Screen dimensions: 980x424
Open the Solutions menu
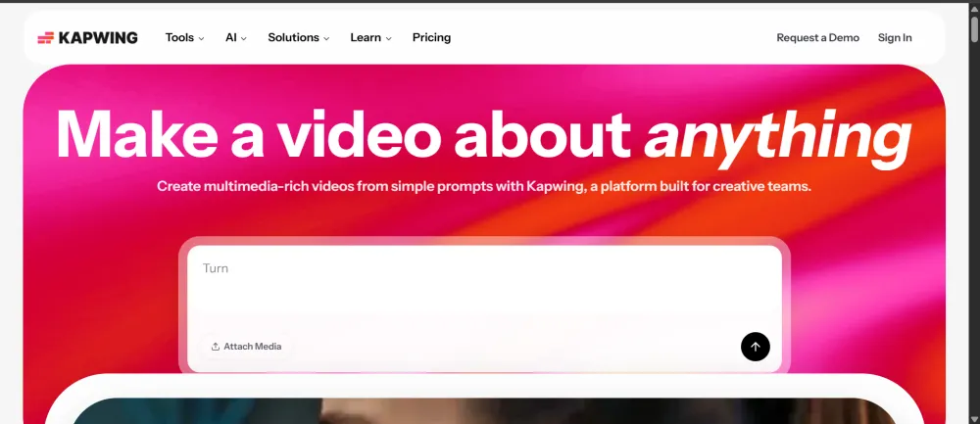pyautogui.click(x=298, y=37)
